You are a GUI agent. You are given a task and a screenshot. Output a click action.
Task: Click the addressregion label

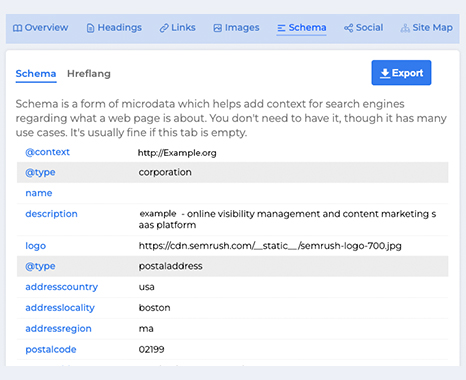pos(58,329)
